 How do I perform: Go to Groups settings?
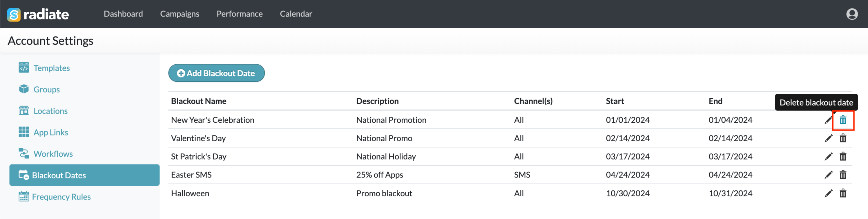(x=46, y=89)
